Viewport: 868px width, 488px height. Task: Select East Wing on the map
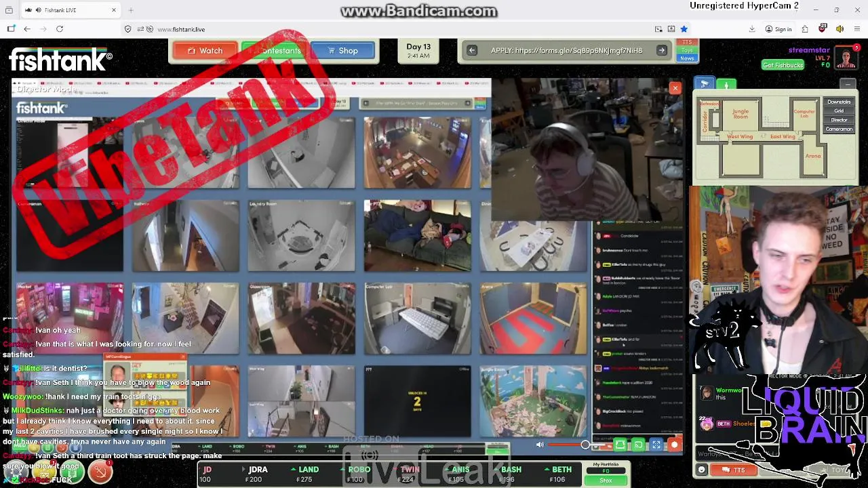(783, 137)
